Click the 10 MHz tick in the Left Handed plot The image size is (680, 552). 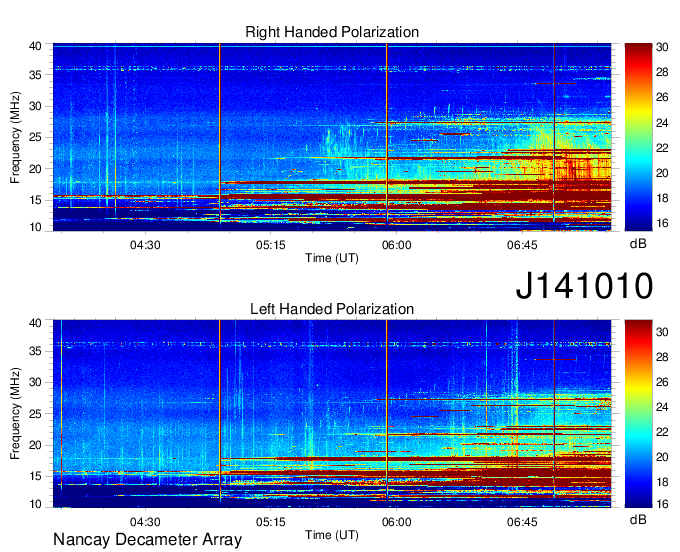point(35,504)
